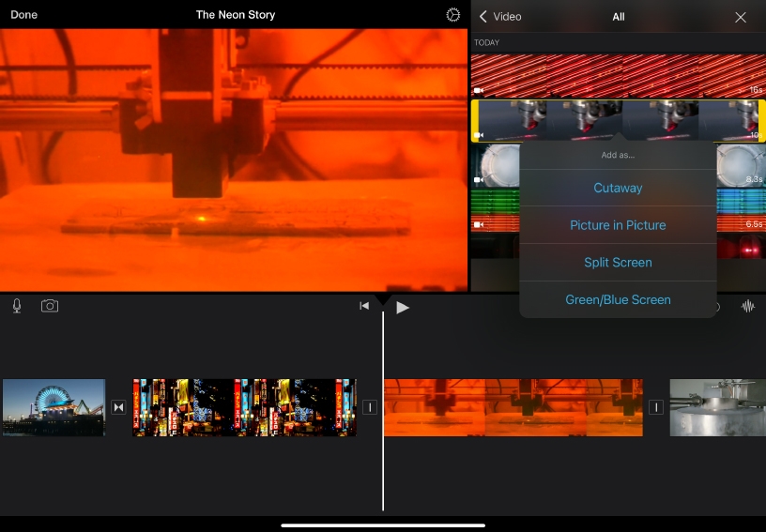Click the transition icon after the Ferris wheel clip

pos(118,407)
